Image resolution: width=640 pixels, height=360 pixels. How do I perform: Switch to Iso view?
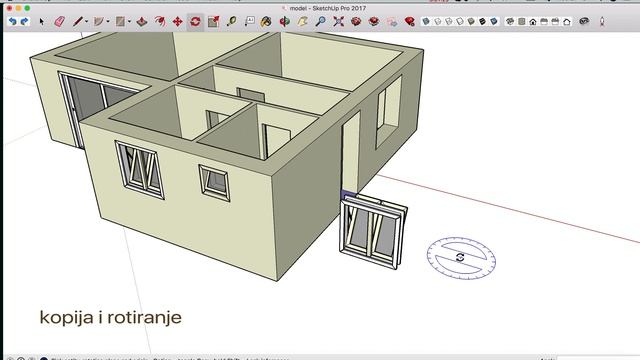[x=510, y=21]
